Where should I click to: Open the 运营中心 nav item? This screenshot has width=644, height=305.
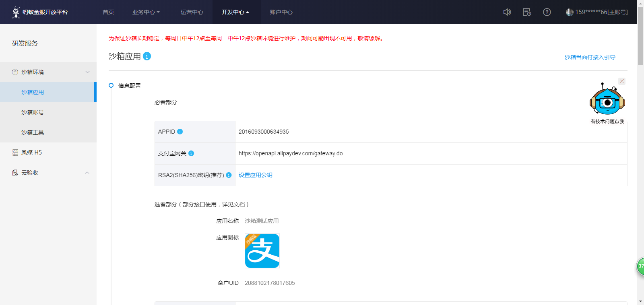click(x=192, y=12)
